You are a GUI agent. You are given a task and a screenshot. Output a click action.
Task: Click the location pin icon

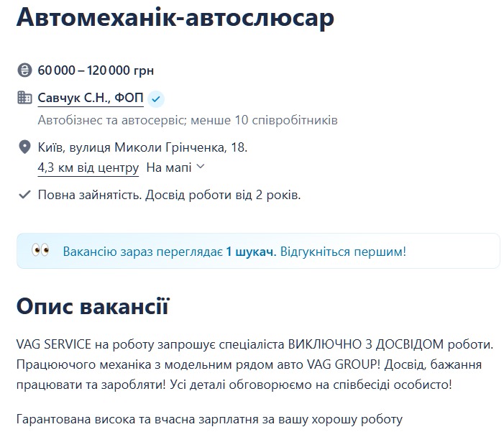pyautogui.click(x=24, y=147)
